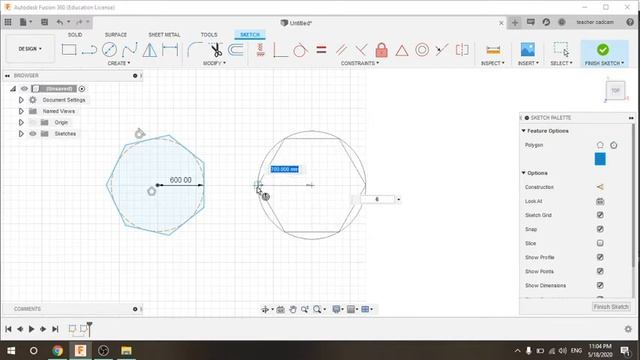The image size is (640, 360).
Task: Toggle the Show Points checkbox
Action: click(x=600, y=271)
